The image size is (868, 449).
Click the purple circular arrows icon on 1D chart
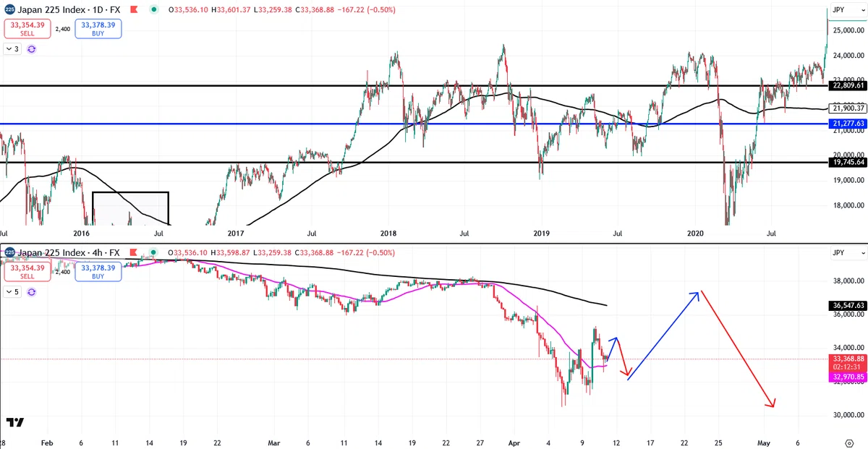click(x=31, y=49)
